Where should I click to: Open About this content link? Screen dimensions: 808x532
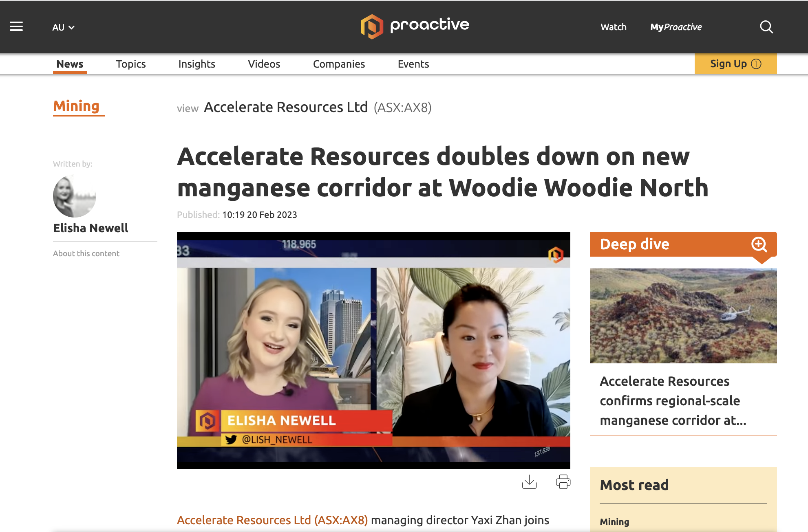click(x=86, y=253)
